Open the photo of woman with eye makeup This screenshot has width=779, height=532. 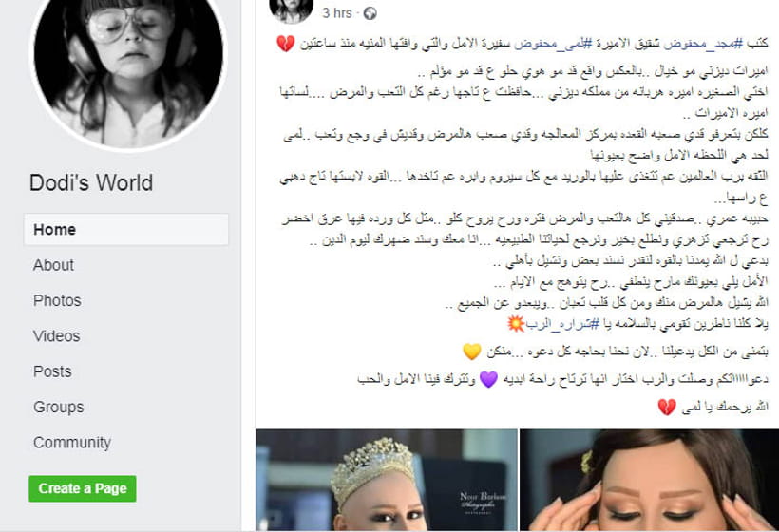(x=650, y=481)
